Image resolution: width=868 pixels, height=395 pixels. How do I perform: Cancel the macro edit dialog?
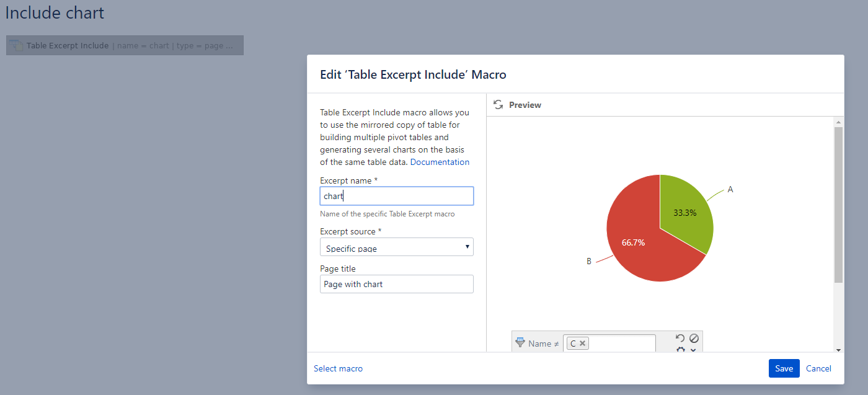[818, 368]
